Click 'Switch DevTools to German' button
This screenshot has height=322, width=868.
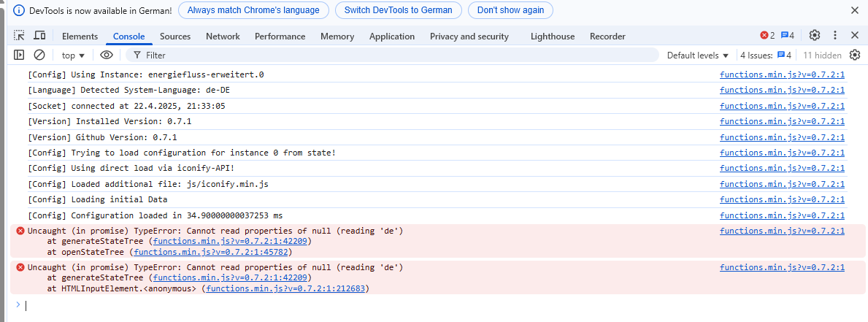[x=398, y=10]
